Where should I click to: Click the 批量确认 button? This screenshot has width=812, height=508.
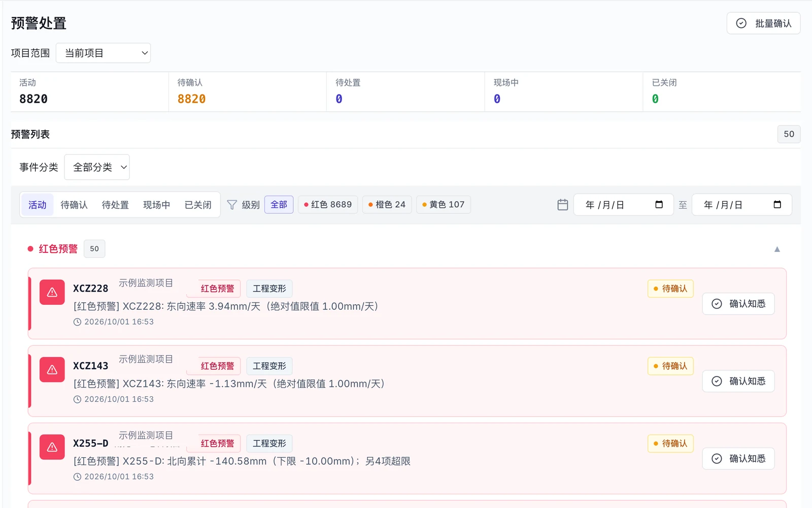coord(763,23)
